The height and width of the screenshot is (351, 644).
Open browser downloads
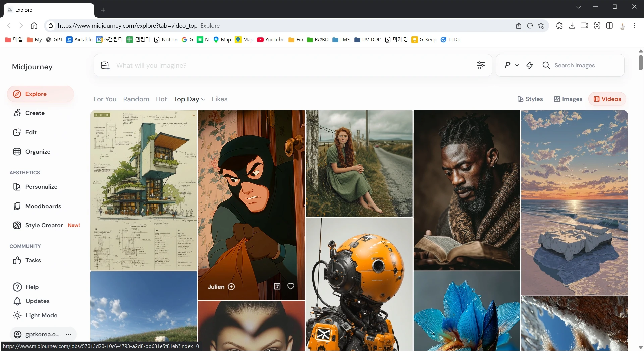click(x=572, y=26)
